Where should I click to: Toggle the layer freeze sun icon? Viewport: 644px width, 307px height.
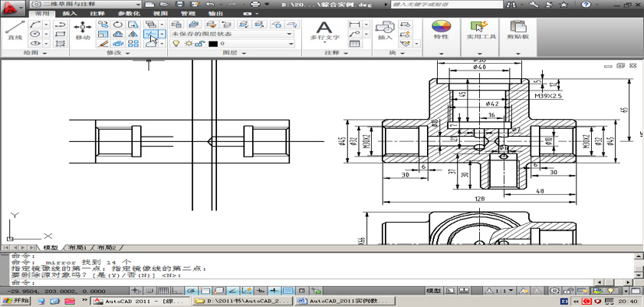[x=189, y=43]
